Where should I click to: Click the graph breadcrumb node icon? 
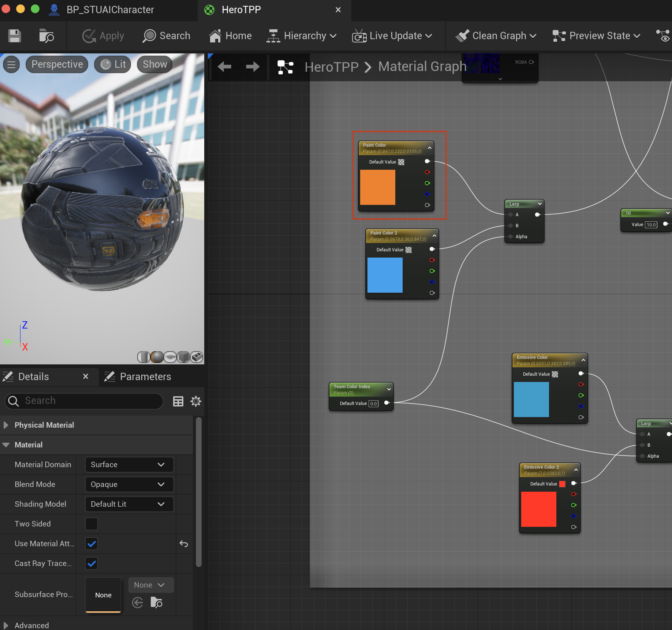285,67
